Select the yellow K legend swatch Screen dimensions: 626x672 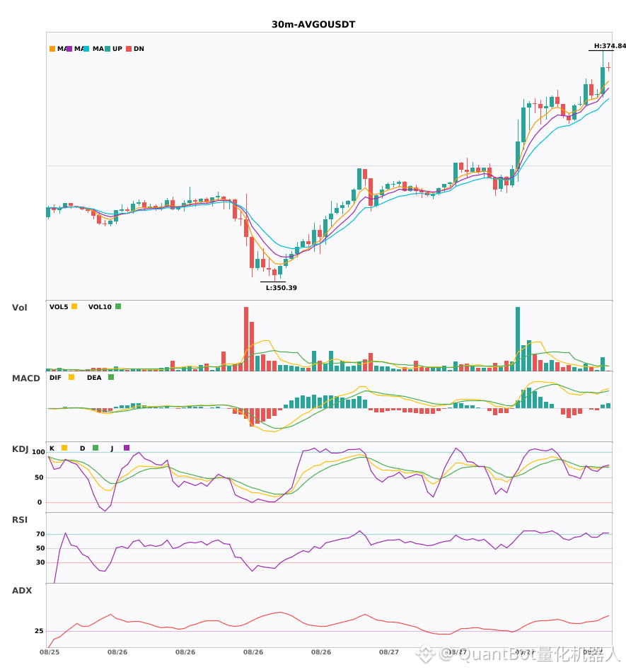pyautogui.click(x=64, y=448)
